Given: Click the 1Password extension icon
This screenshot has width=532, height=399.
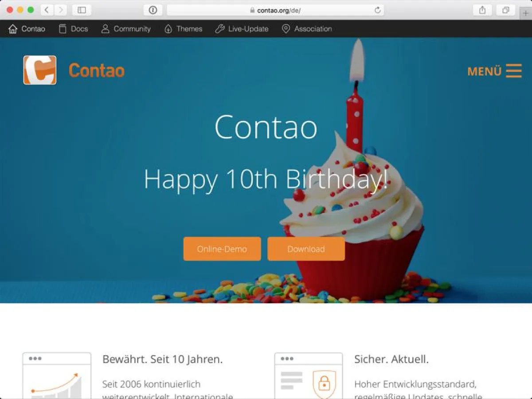Looking at the screenshot, I should click(x=153, y=10).
